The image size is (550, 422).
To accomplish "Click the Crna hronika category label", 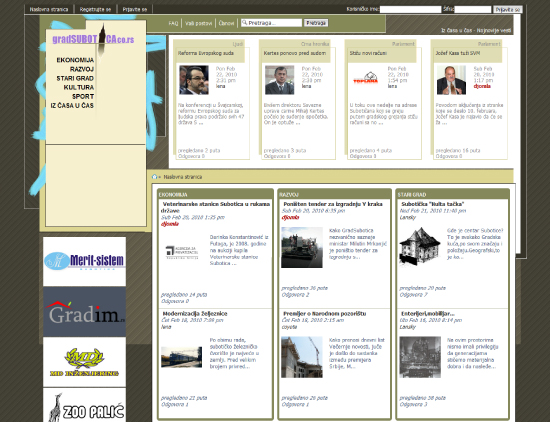I will point(315,44).
